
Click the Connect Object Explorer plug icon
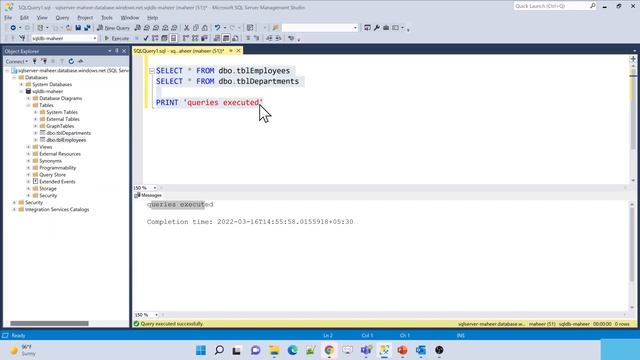click(x=35, y=61)
